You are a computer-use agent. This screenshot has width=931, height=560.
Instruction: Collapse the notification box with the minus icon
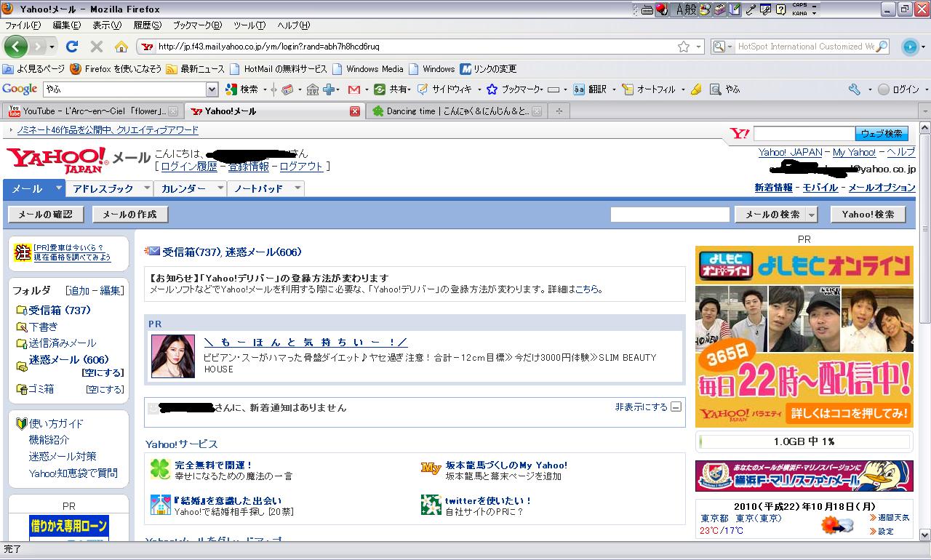(x=676, y=407)
